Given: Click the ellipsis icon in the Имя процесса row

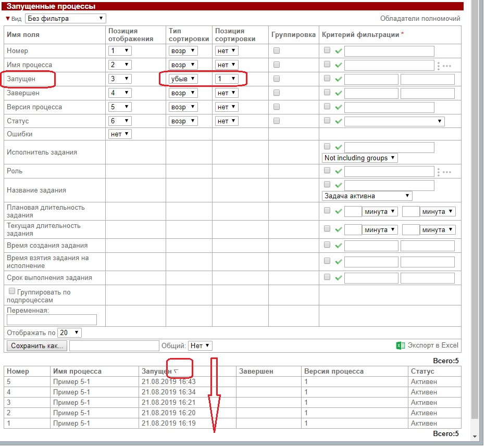Looking at the screenshot, I should [x=444, y=66].
